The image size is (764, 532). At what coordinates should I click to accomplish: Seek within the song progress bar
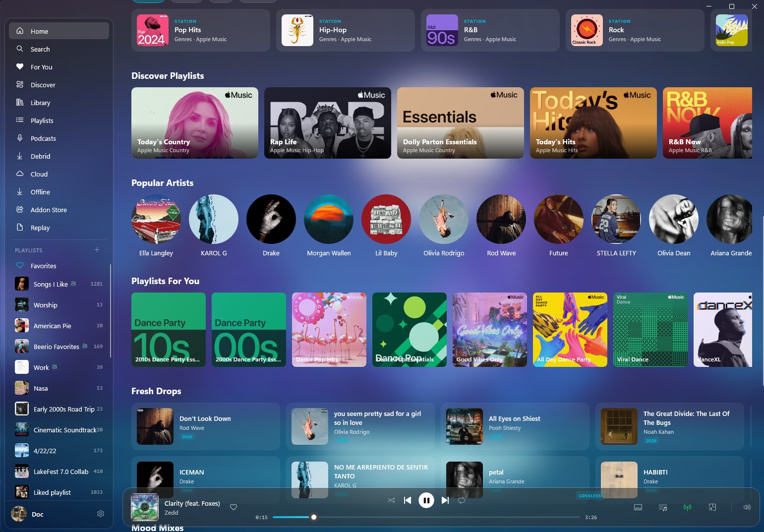tap(426, 517)
